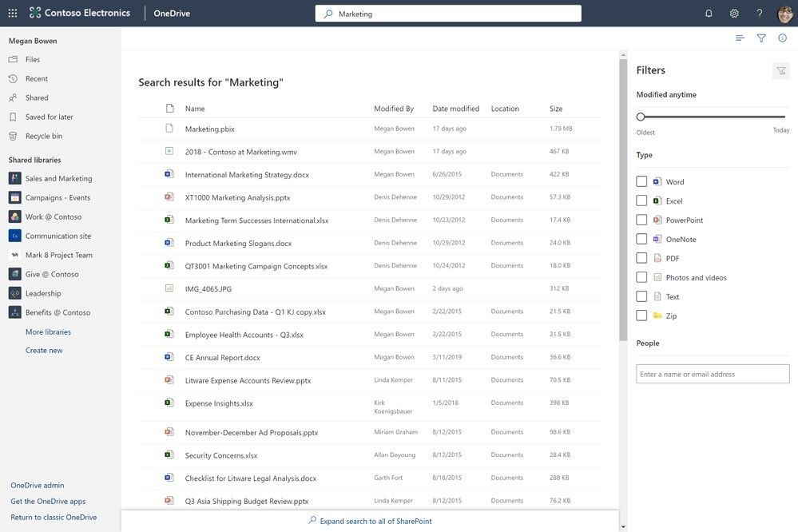Open the settings gear
Image resolution: width=798 pixels, height=532 pixels.
[734, 14]
